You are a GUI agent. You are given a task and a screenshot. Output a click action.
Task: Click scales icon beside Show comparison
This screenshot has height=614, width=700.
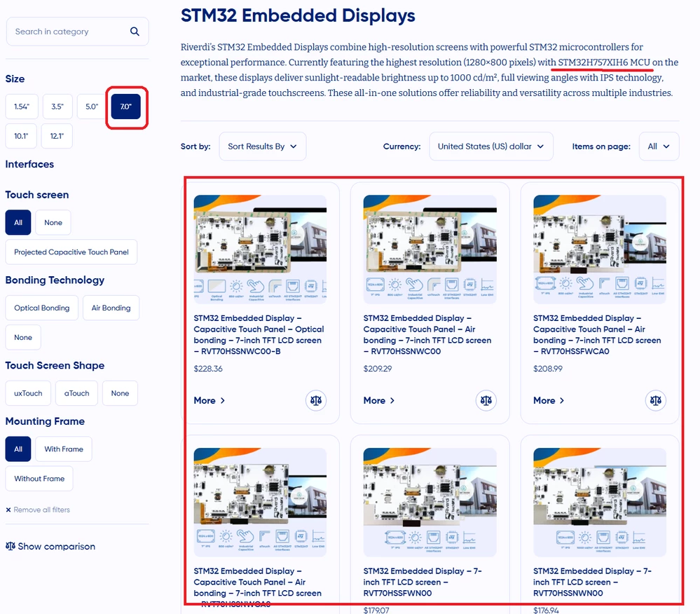(x=11, y=546)
